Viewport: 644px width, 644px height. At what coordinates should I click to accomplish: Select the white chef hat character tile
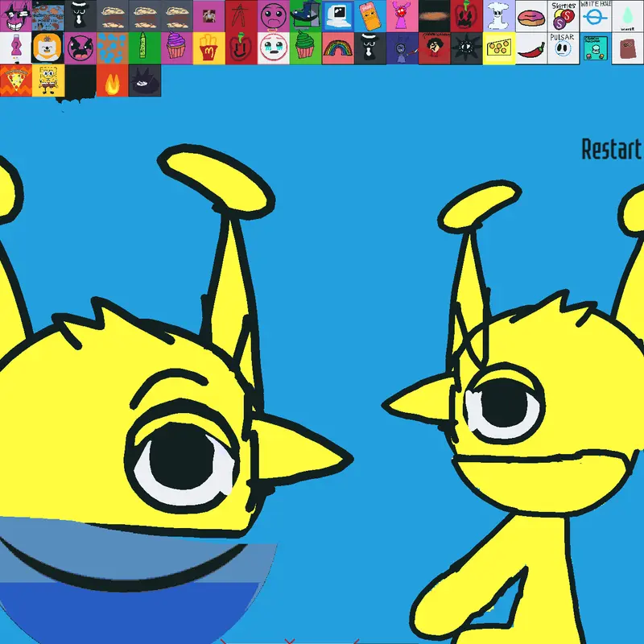coord(498,16)
